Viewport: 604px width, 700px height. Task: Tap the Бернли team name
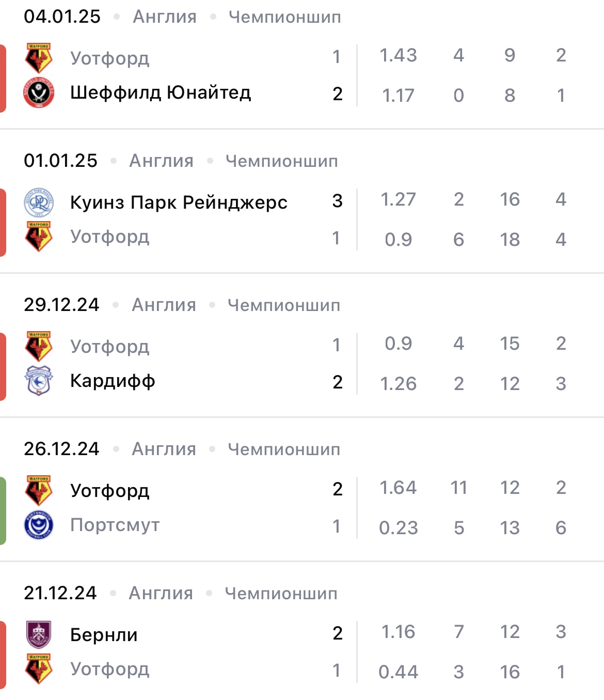click(104, 635)
